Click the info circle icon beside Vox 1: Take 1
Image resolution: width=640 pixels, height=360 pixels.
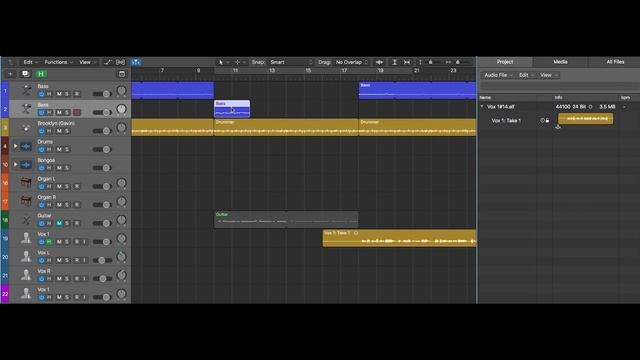(x=542, y=120)
